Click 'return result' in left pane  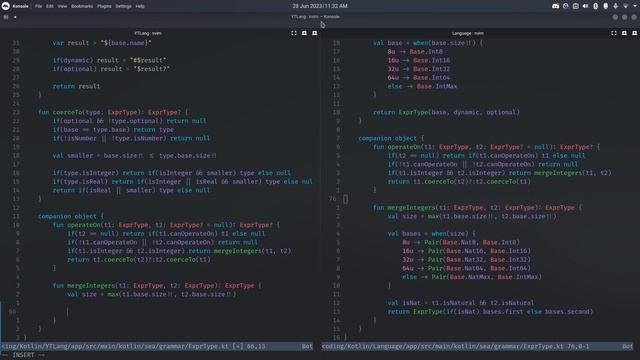coord(76,86)
